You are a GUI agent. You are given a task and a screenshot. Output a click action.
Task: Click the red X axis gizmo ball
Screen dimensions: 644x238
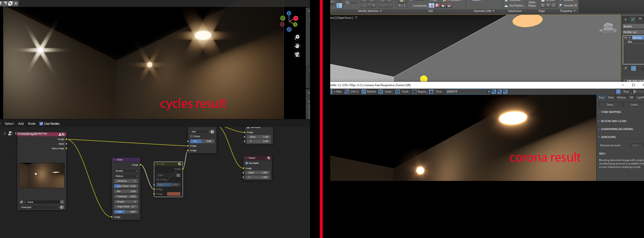coord(296,18)
